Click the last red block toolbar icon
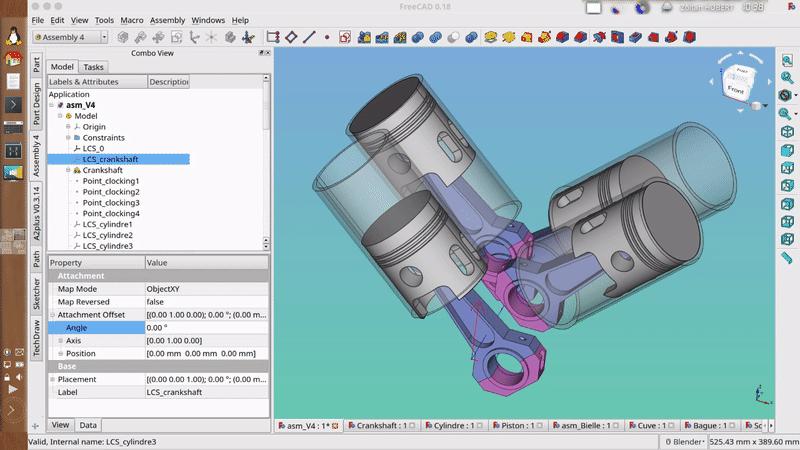 pos(689,37)
